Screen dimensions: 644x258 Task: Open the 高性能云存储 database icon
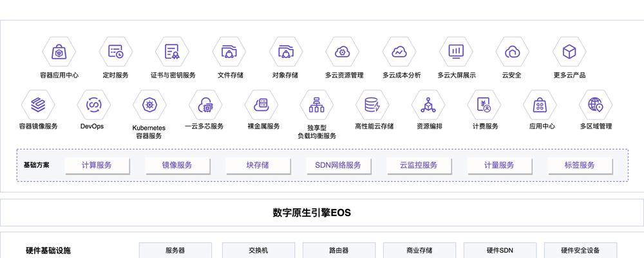click(x=372, y=105)
